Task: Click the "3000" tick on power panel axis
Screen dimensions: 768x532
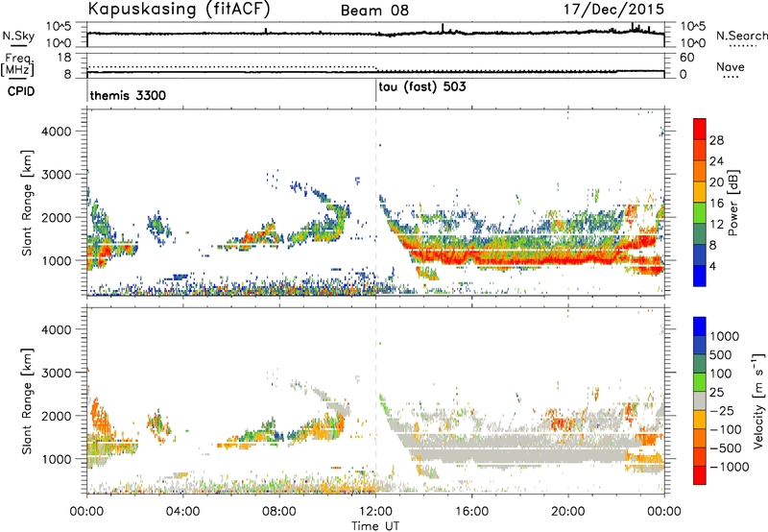Action: point(56,175)
